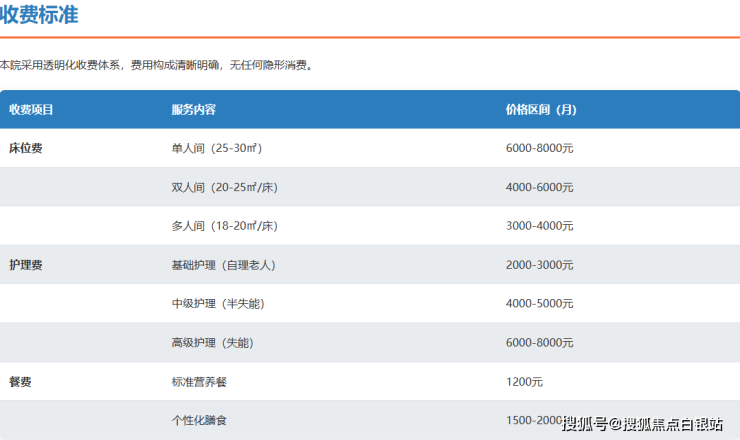The width and height of the screenshot is (740, 440).
Task: Click the 价格区间（月） column header
Action: point(541,109)
